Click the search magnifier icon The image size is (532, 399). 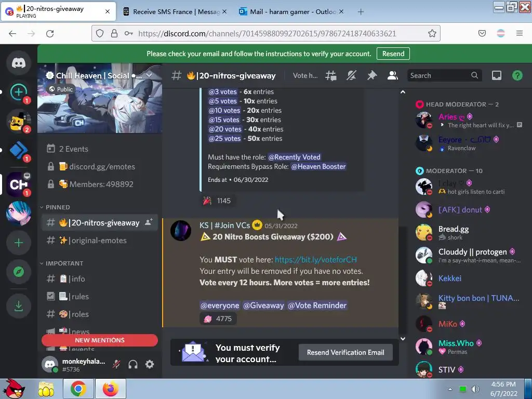pyautogui.click(x=475, y=75)
